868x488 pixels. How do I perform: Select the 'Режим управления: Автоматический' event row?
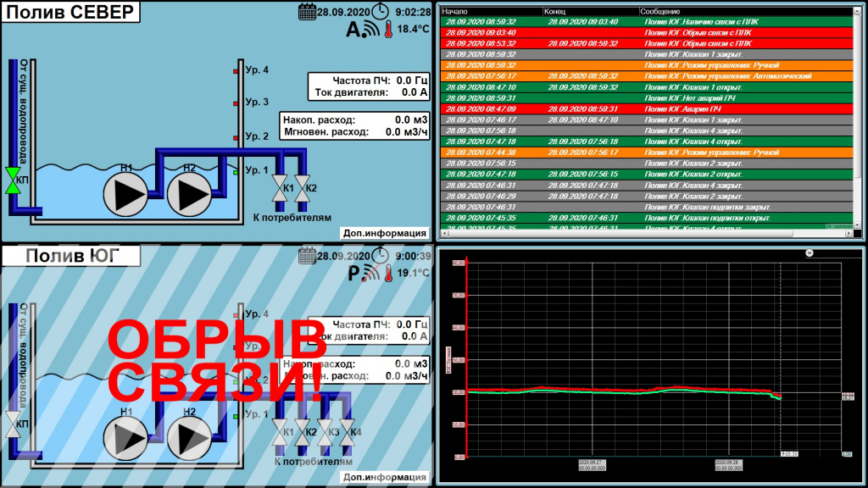point(647,76)
